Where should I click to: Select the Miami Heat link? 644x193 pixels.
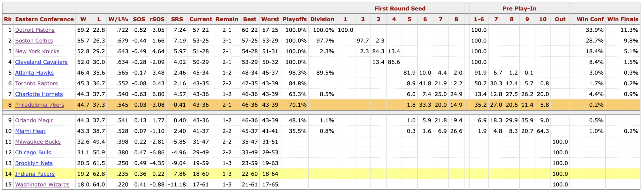(x=30, y=131)
